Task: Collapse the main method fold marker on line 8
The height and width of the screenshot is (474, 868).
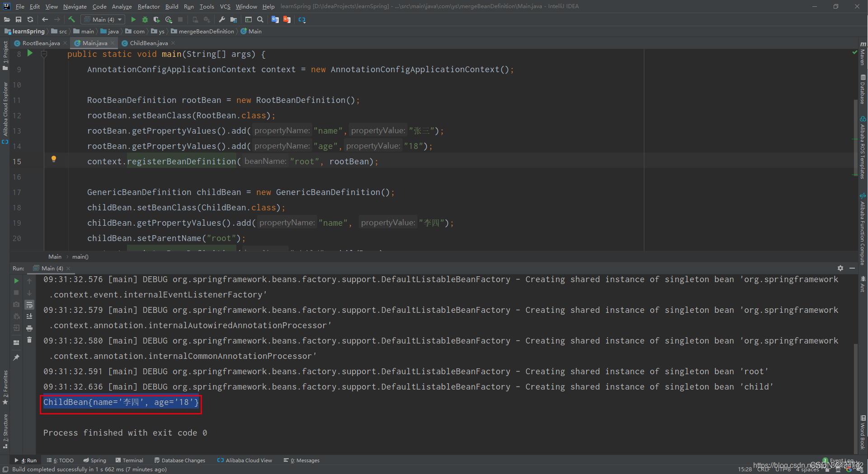Action: point(44,54)
